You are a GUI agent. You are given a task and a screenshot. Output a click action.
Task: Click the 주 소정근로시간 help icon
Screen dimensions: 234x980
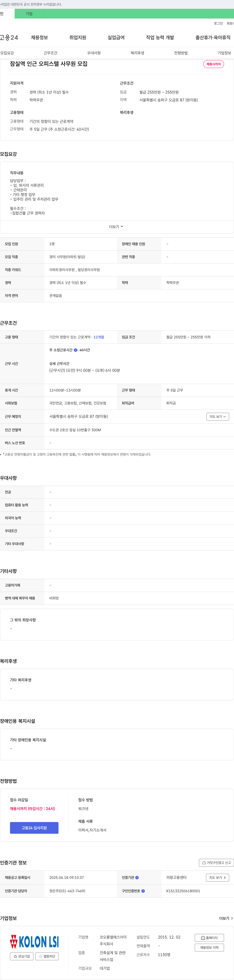click(x=75, y=350)
